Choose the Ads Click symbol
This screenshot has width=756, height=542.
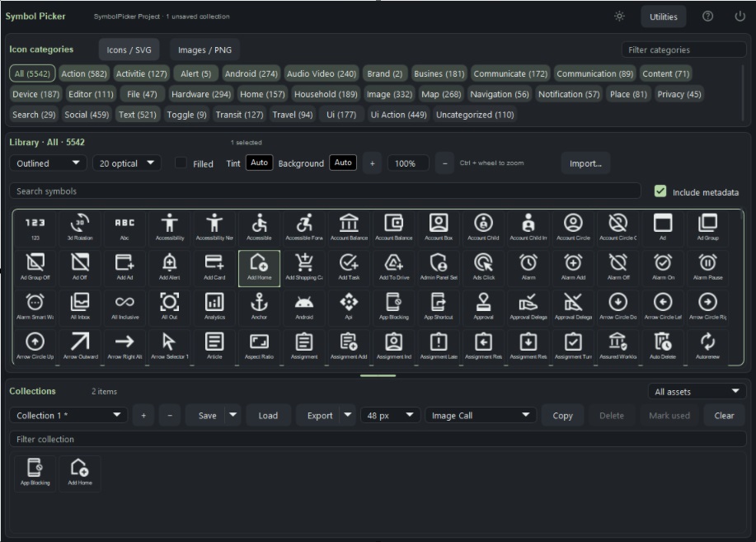[x=484, y=267]
